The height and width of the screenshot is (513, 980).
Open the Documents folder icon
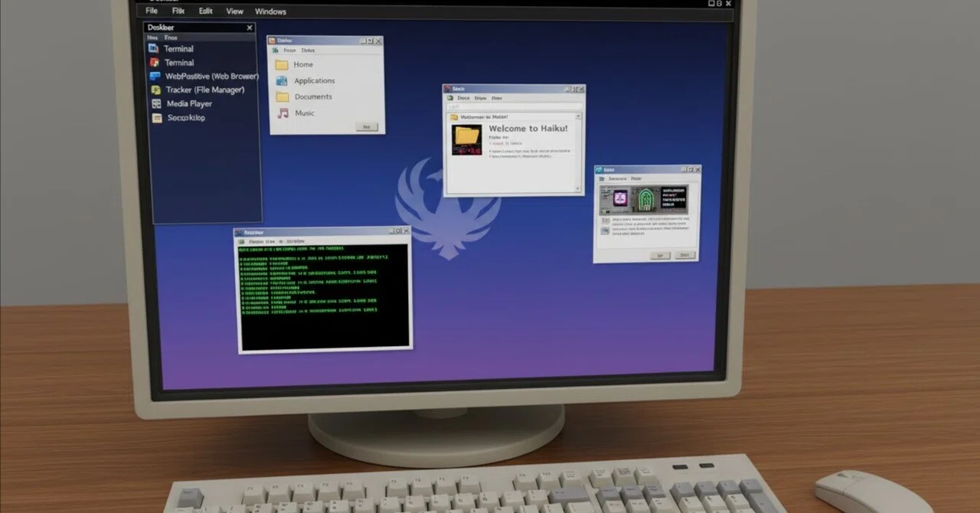pos(283,96)
